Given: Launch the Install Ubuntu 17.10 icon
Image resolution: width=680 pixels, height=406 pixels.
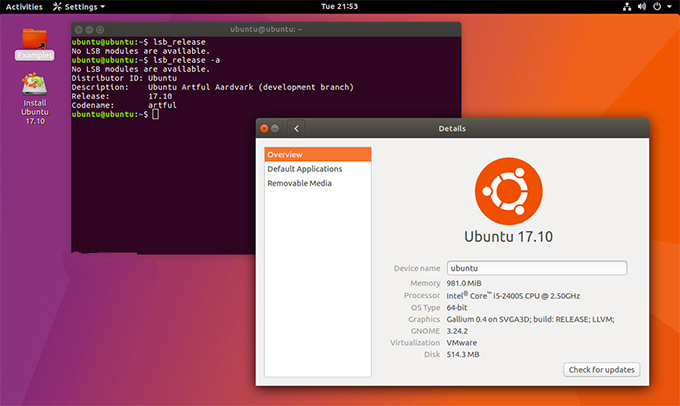Looking at the screenshot, I should [x=34, y=88].
